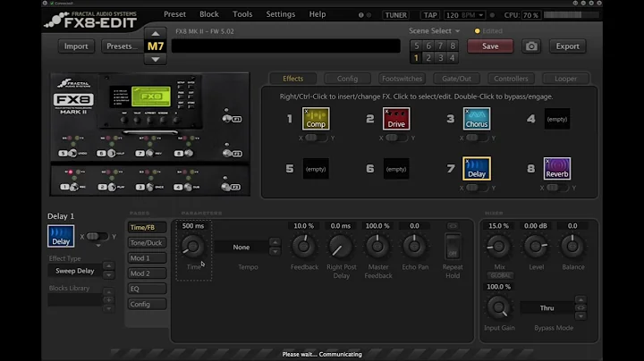Click the Feedback knob

point(303,247)
